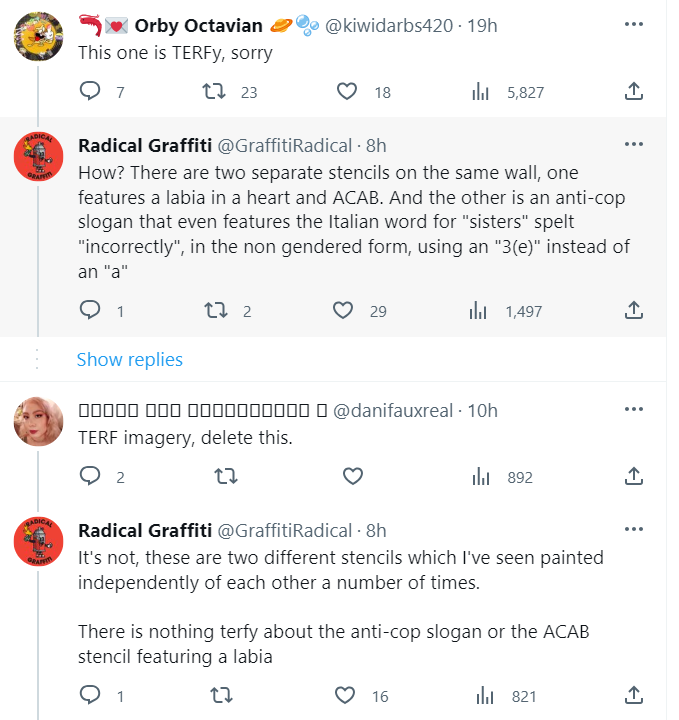Click the Show replies link
679x720 pixels.
pyautogui.click(x=130, y=359)
